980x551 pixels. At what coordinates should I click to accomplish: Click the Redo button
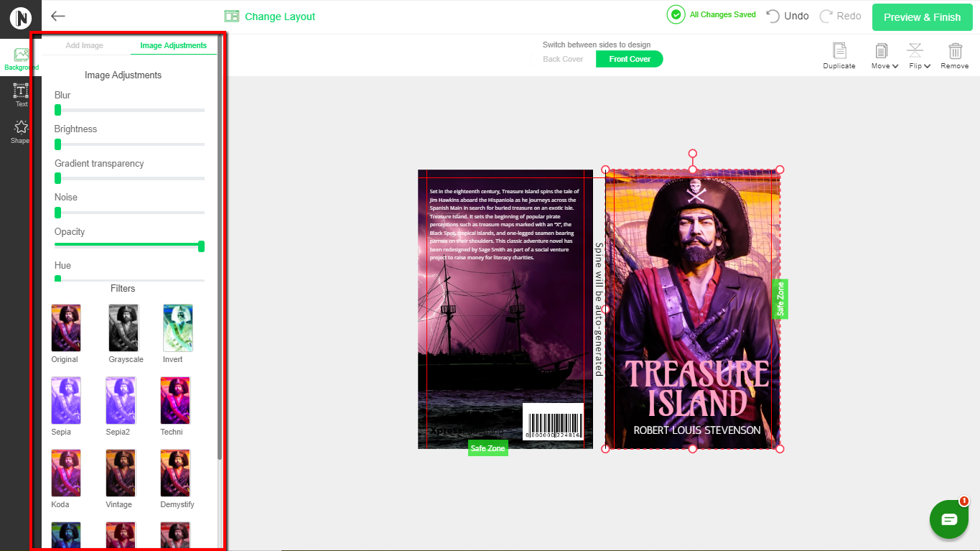(x=840, y=16)
